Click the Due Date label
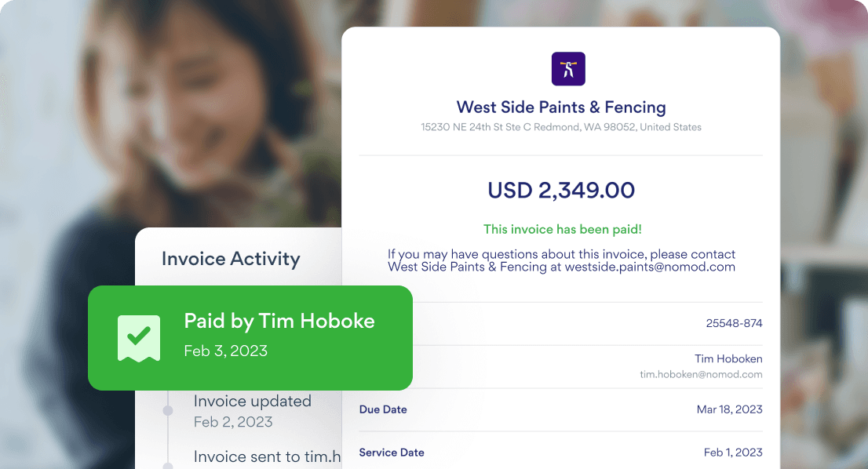Viewport: 868px width, 469px height. click(x=383, y=409)
